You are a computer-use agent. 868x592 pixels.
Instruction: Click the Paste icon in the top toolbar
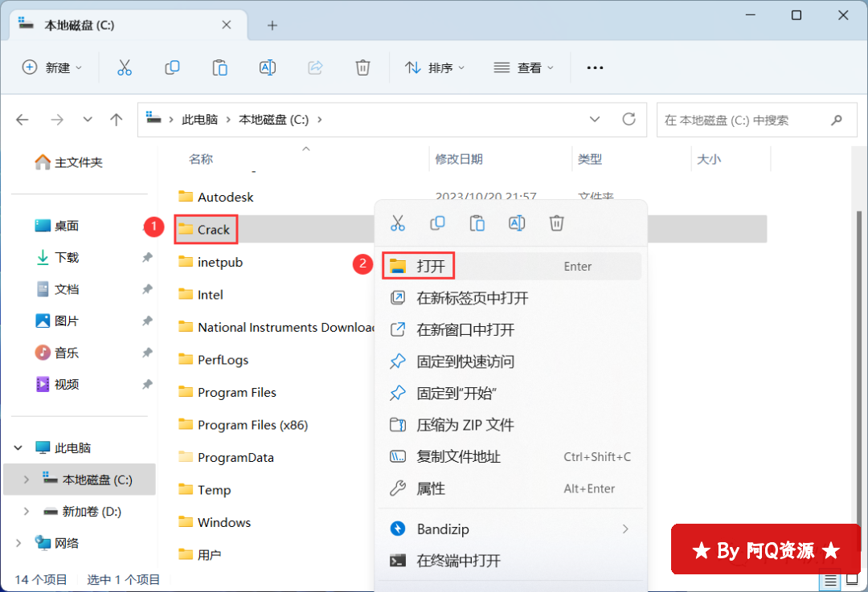click(219, 68)
